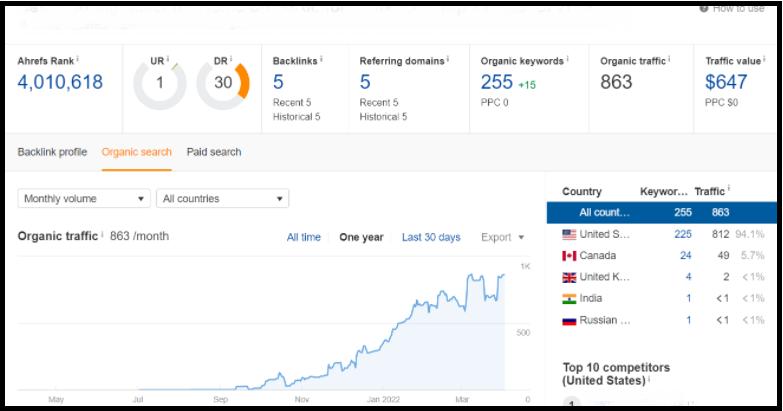Image resolution: width=783 pixels, height=411 pixels.
Task: Open the Monthly volume dropdown
Action: 84,198
